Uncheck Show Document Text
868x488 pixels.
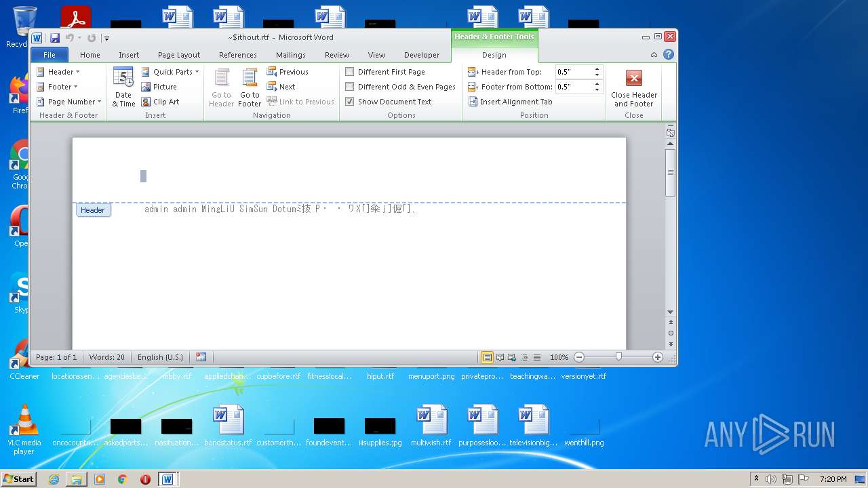pyautogui.click(x=389, y=102)
